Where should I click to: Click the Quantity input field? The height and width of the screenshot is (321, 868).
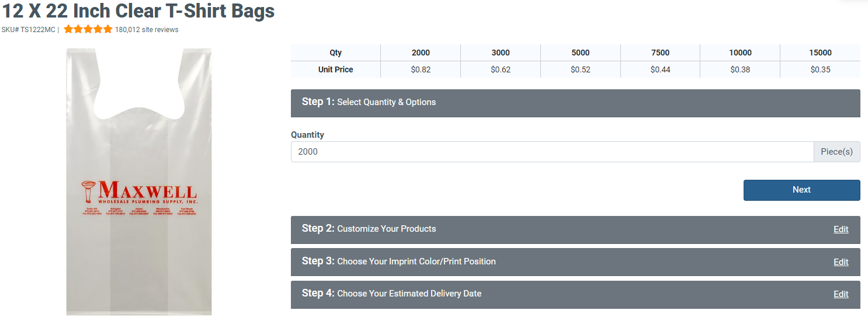pos(552,152)
